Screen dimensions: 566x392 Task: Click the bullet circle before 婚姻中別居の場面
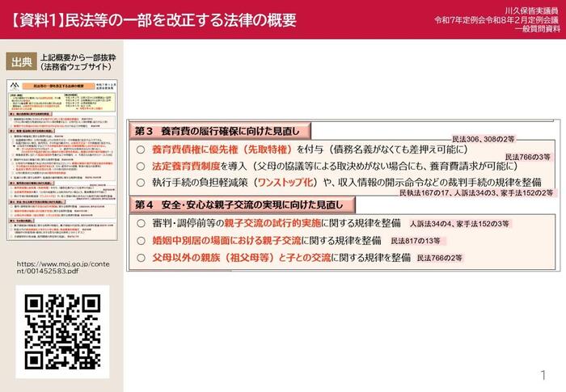coord(141,240)
